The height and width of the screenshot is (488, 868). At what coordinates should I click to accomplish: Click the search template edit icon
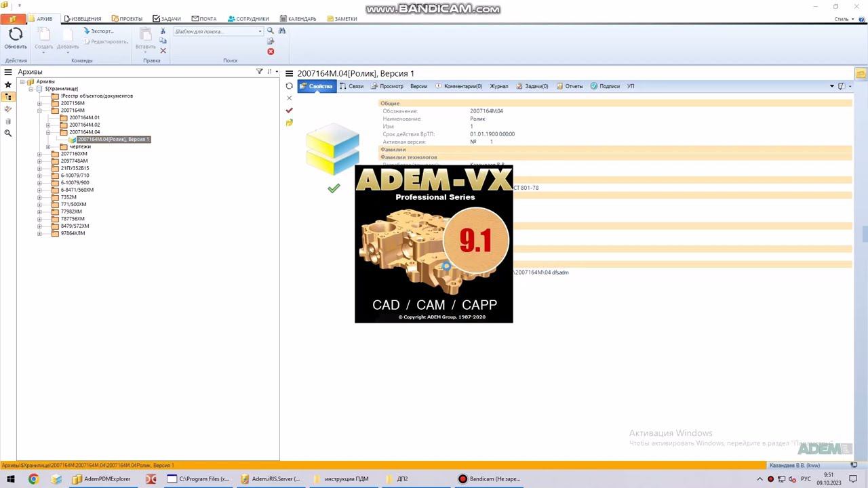coord(271,41)
